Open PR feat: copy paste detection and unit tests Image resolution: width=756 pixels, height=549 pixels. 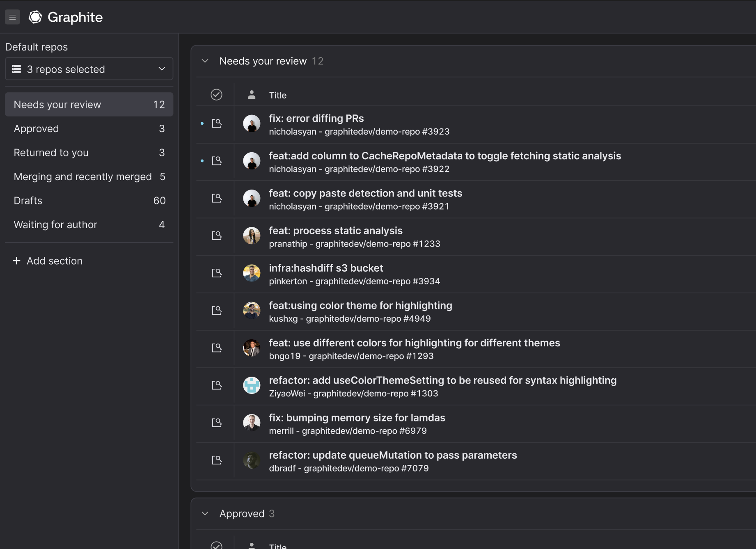[366, 193]
